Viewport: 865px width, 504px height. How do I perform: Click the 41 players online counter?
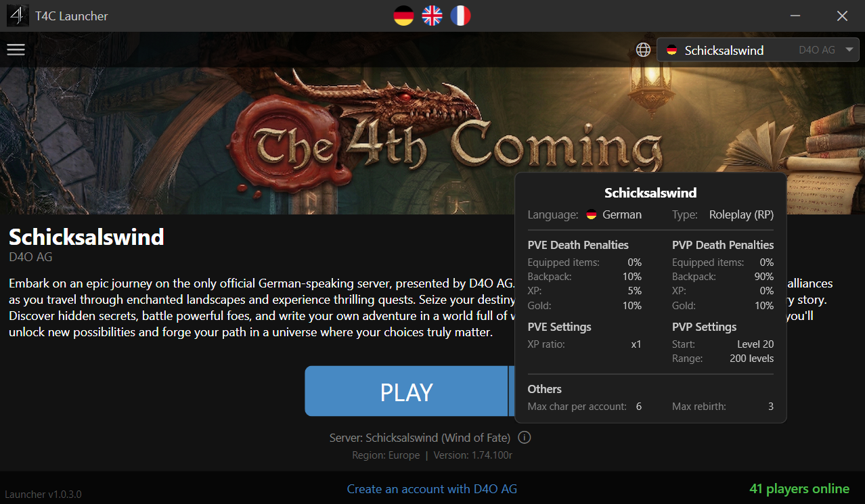pos(799,488)
